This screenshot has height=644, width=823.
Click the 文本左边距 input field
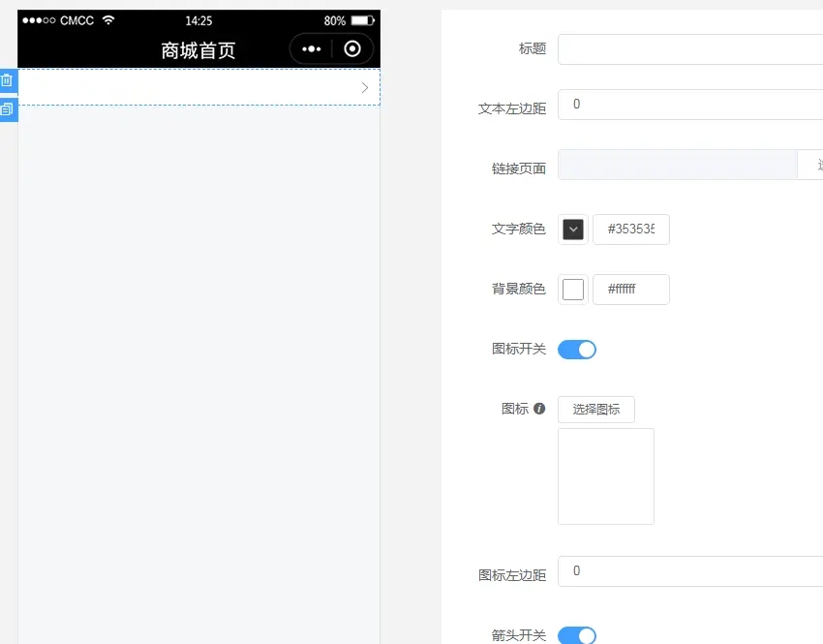(x=690, y=105)
